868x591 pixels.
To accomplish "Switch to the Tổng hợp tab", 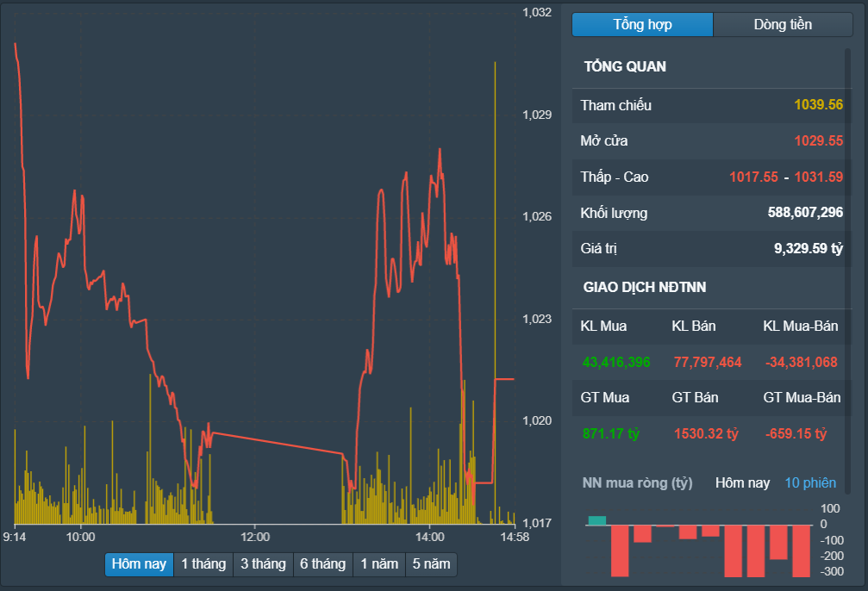I will click(642, 25).
